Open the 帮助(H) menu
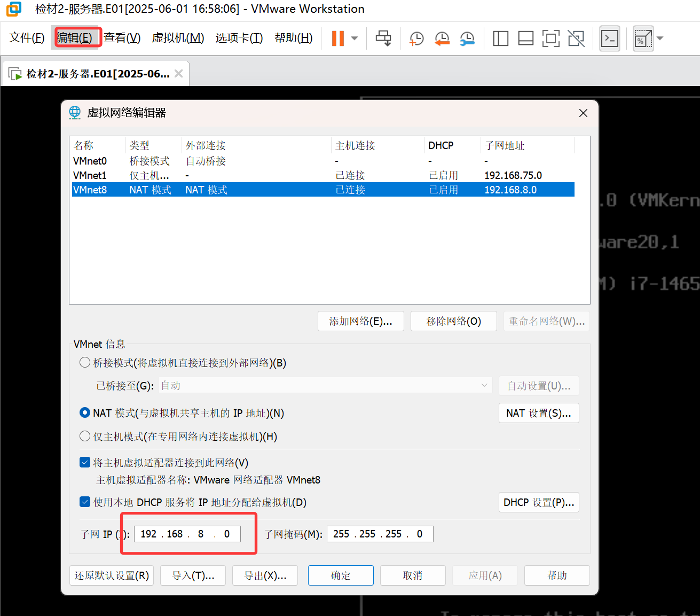This screenshot has width=700, height=616. click(294, 38)
